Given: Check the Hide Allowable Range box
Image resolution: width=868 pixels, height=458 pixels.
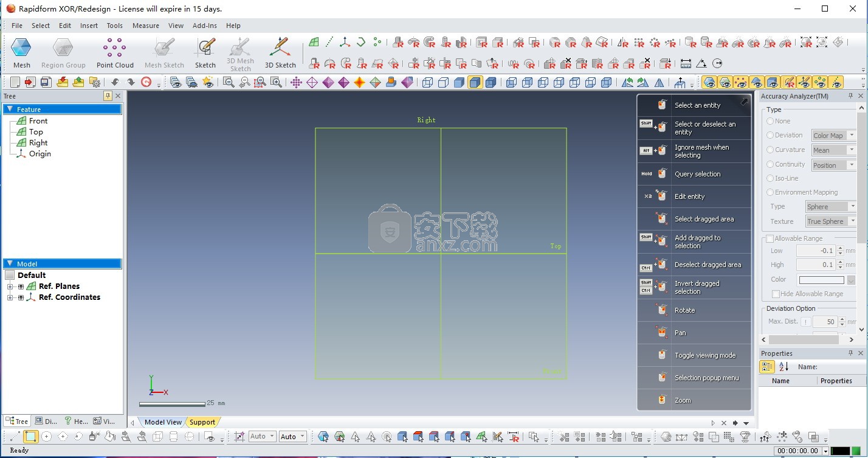Looking at the screenshot, I should [x=776, y=294].
